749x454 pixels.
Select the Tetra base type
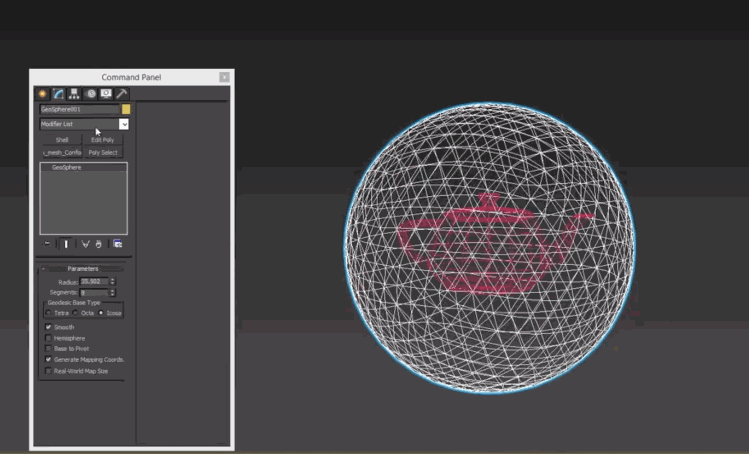tap(49, 313)
